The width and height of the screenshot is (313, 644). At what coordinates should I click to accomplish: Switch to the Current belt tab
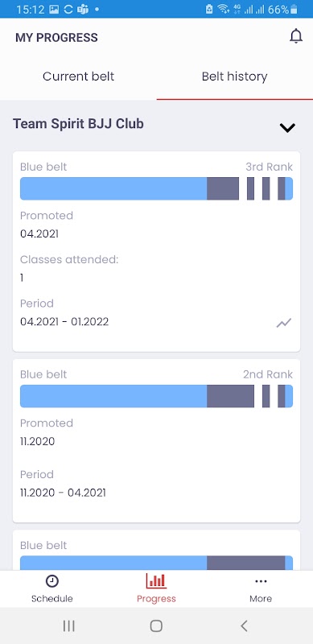coord(79,76)
